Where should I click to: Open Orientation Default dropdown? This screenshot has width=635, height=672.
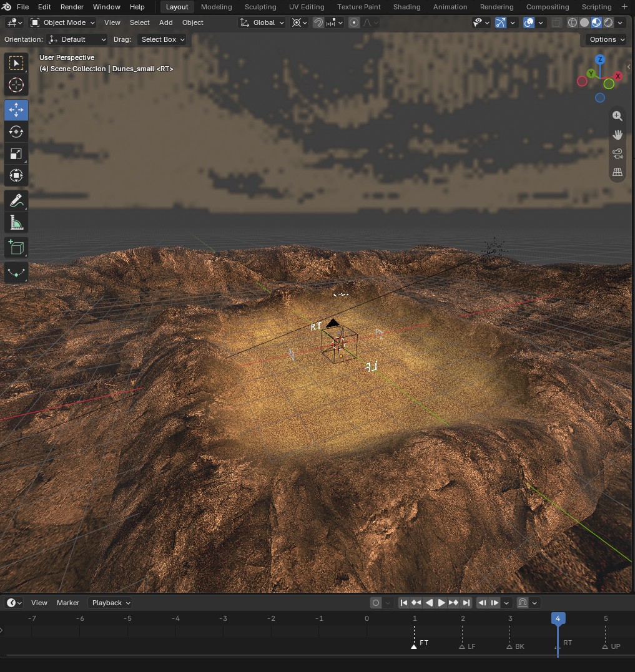coord(77,39)
